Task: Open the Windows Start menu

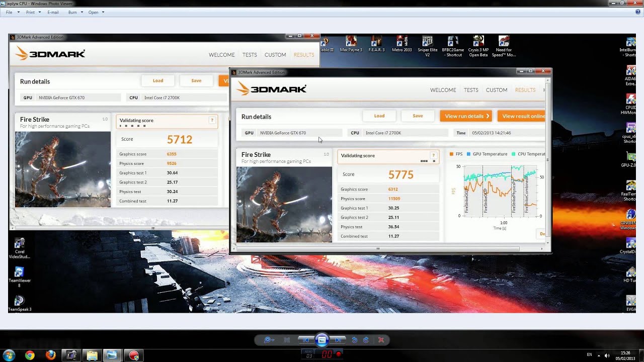Action: 9,355
